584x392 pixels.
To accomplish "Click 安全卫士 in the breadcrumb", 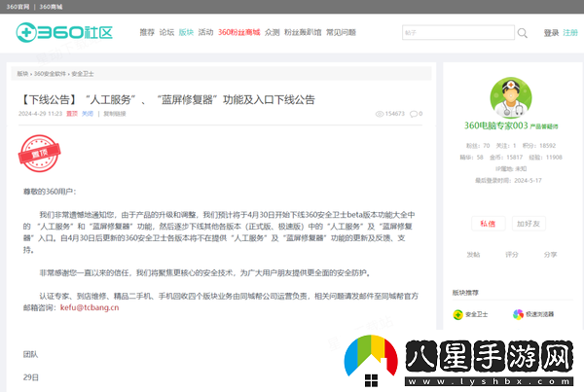I will pyautogui.click(x=83, y=74).
